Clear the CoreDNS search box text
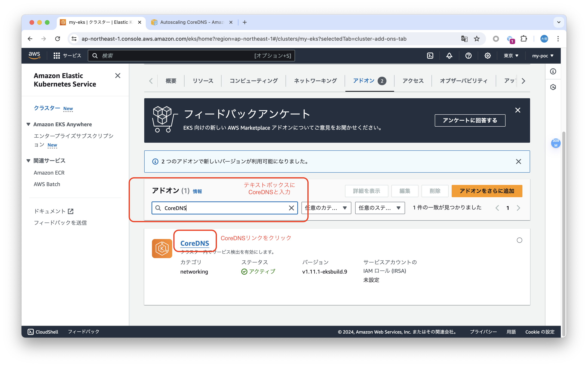This screenshot has width=588, height=366. point(291,208)
